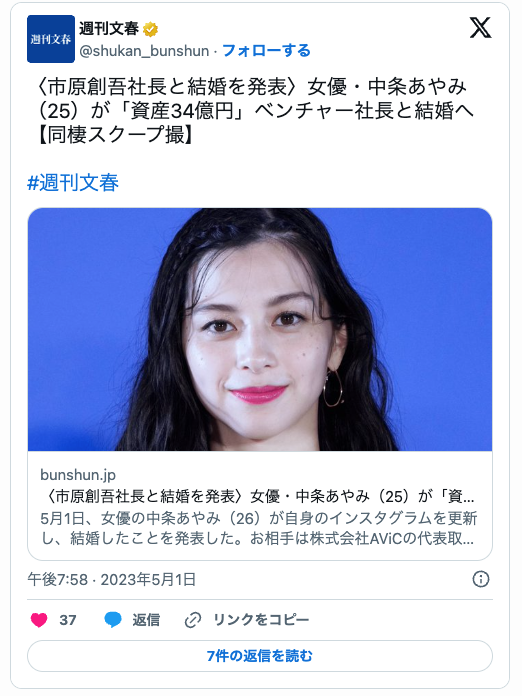Viewport: 522px width, 696px height.
Task: Open the article preview photo
Action: point(260,329)
